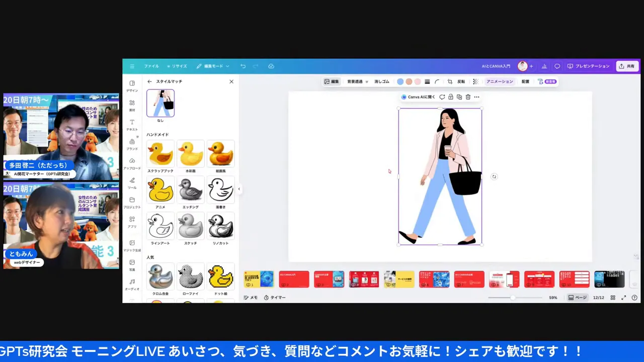This screenshot has height=362, width=644.
Task: Open the デザイン panel in the sidebar
Action: (132, 86)
